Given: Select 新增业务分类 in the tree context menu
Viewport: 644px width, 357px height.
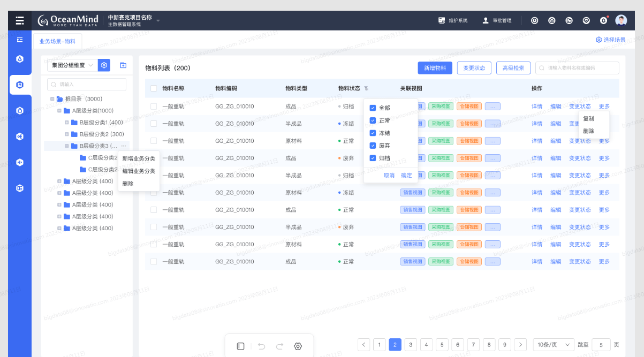Looking at the screenshot, I should 139,158.
